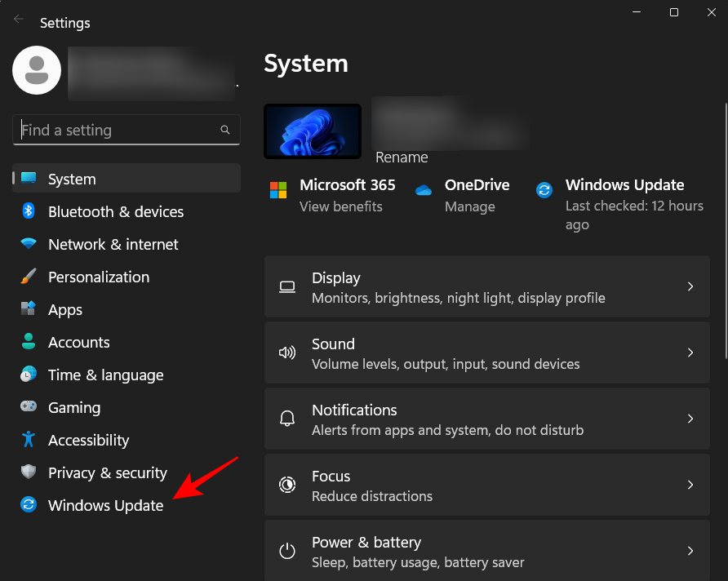Click the Notifications bell icon
The image size is (728, 581).
tap(287, 419)
